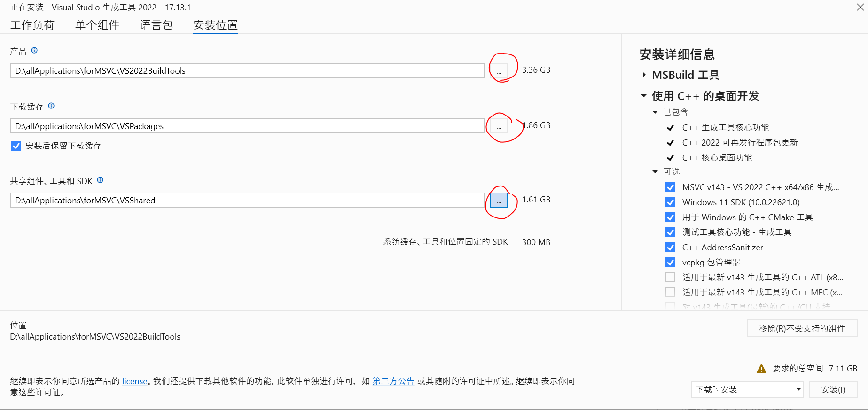This screenshot has width=868, height=410.
Task: Click the info icon next to 下载缓存
Action: (51, 106)
